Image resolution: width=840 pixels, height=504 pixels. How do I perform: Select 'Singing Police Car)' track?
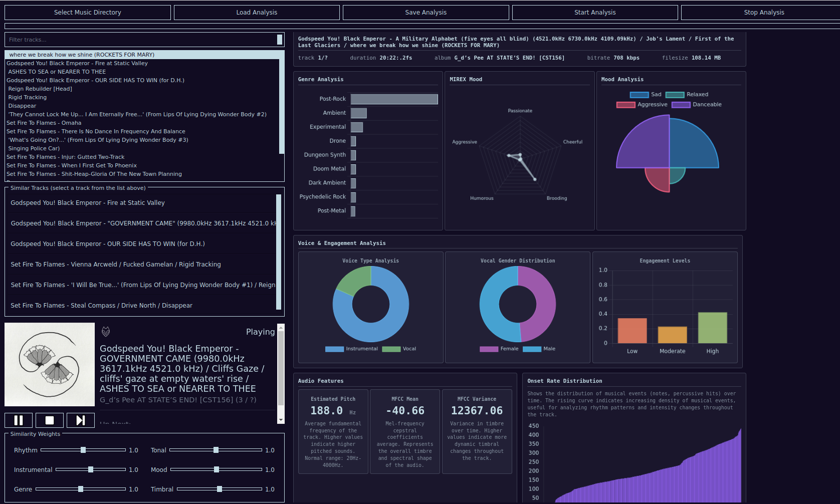point(142,148)
